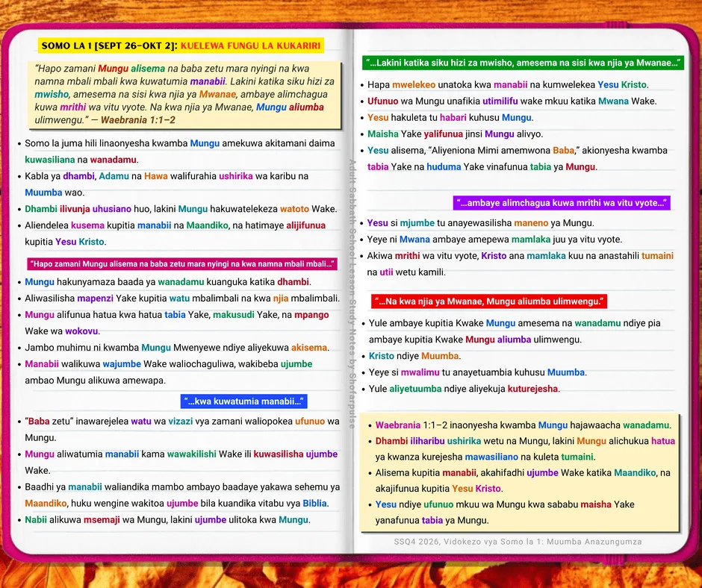Viewport: 702px width, 588px height.
Task: Click the yellow heading "SOMO LA 1 [SEPT 26-OKT 2]:"
Action: coord(110,46)
